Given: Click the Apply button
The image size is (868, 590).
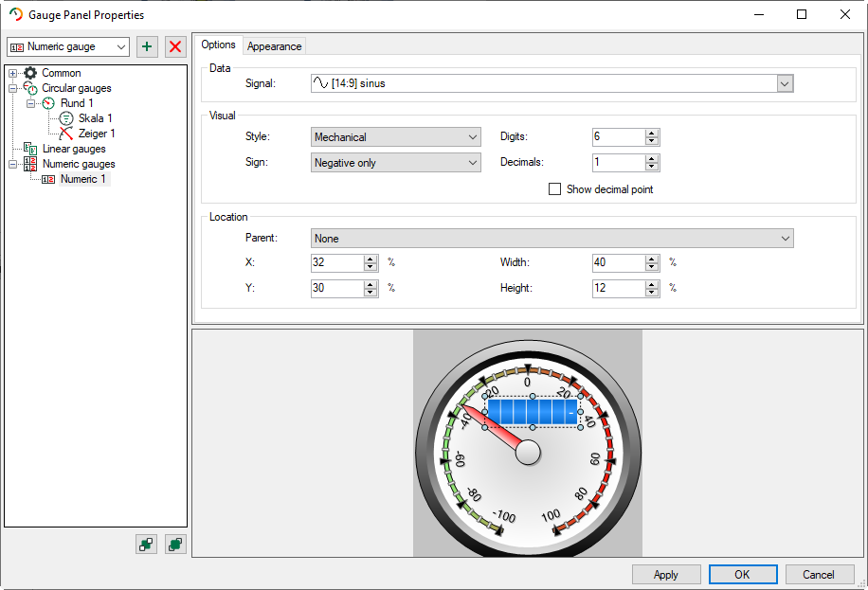Looking at the screenshot, I should [666, 574].
